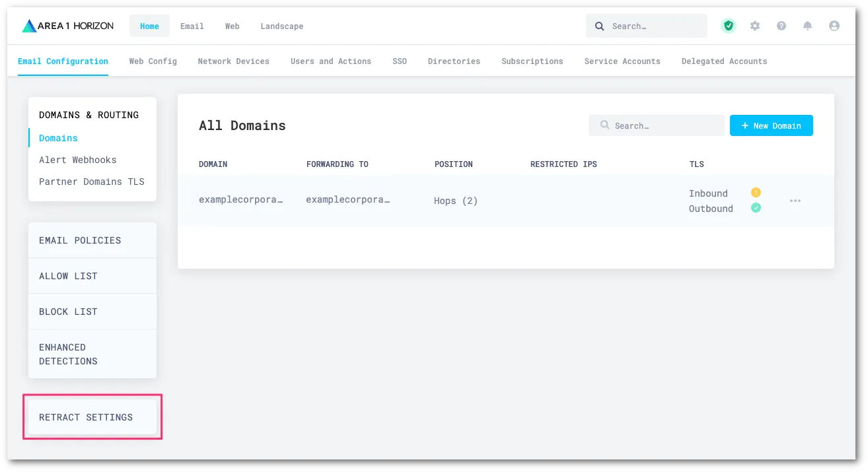Screen dimensions: 868x472
Task: Click the All Domains search field
Action: (x=656, y=125)
